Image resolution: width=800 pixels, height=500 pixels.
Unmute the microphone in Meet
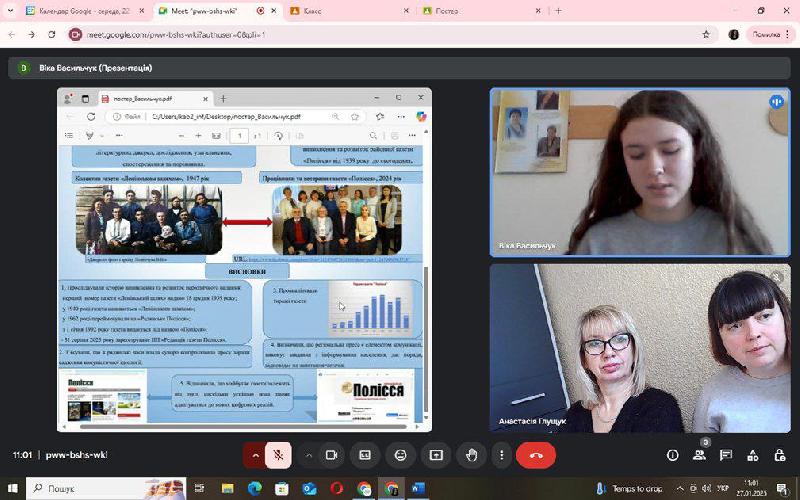point(281,455)
